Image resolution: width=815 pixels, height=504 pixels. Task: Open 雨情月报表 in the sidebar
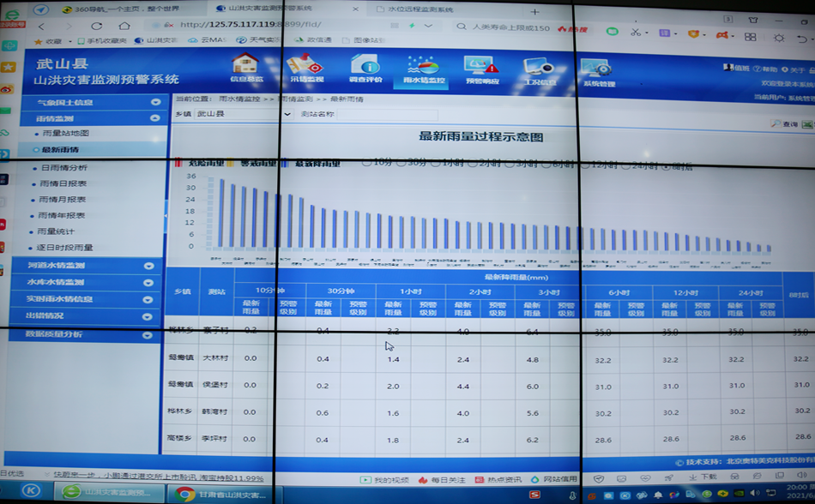coord(63,200)
